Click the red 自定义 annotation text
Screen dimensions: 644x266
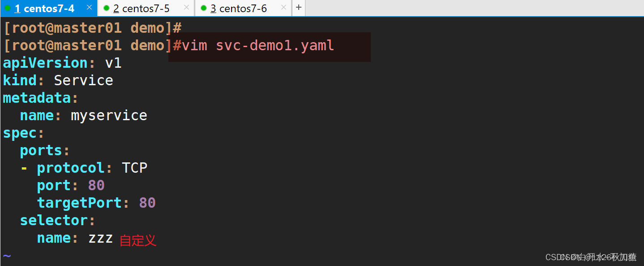click(138, 240)
